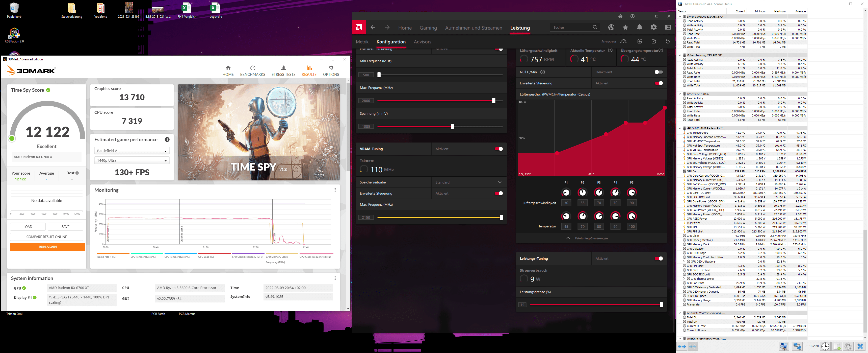The width and height of the screenshot is (868, 353).
Task: Click SAVE button in 3DMark
Action: 65,227
